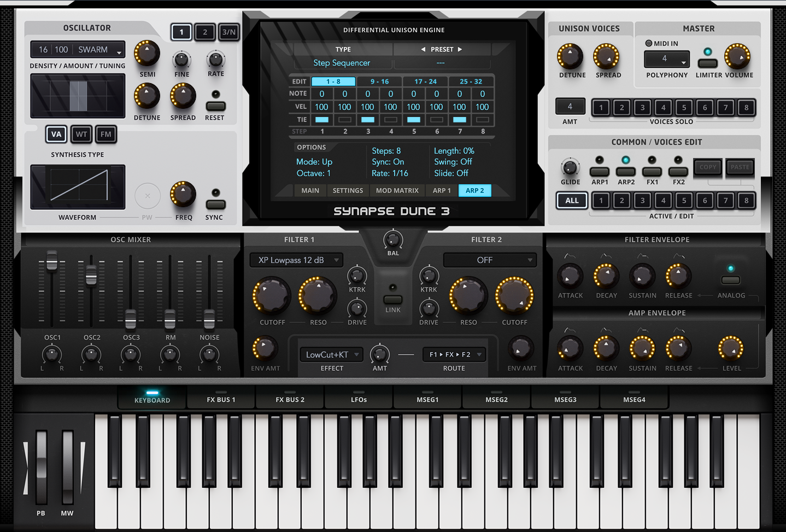Click the oscillator SEMI knob

point(147,54)
